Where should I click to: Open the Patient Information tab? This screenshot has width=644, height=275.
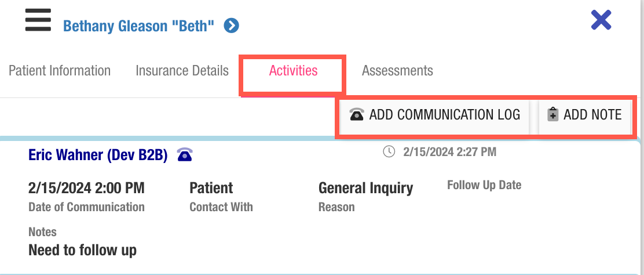click(60, 71)
